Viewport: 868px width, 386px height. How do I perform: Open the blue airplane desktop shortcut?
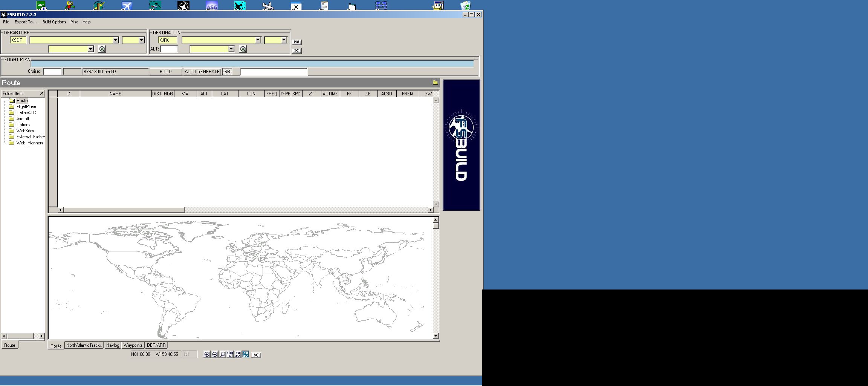[x=127, y=5]
